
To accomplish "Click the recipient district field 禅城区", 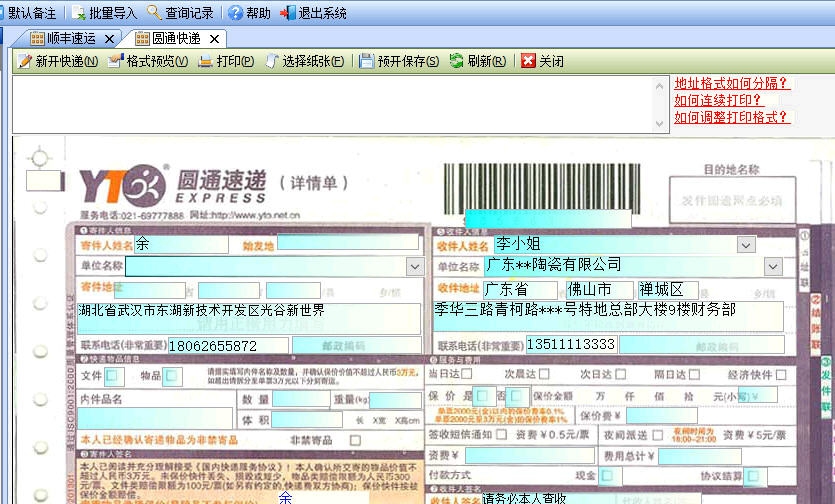I will pyautogui.click(x=668, y=290).
